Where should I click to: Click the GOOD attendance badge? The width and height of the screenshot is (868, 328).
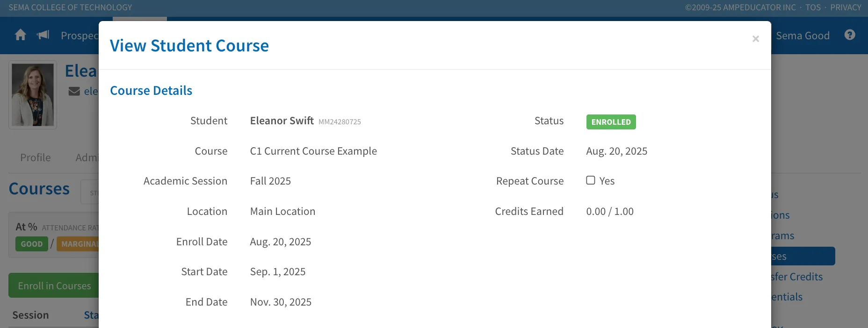tap(32, 244)
